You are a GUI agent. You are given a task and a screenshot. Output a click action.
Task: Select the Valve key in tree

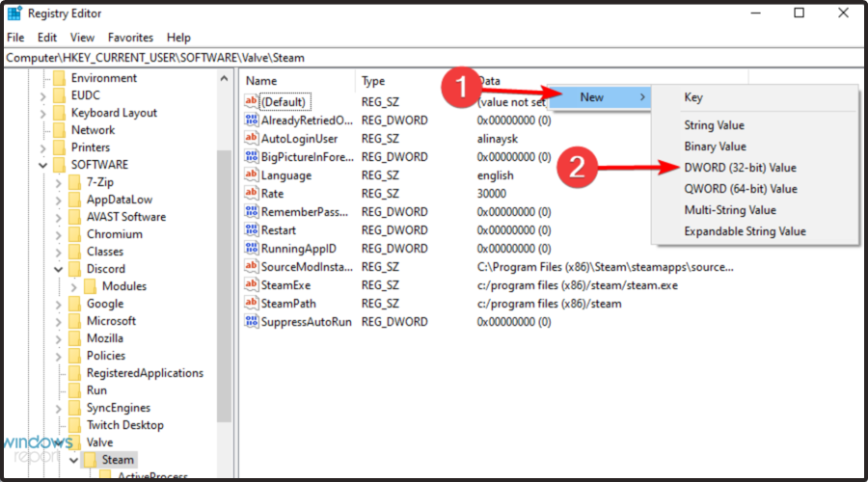(99, 442)
